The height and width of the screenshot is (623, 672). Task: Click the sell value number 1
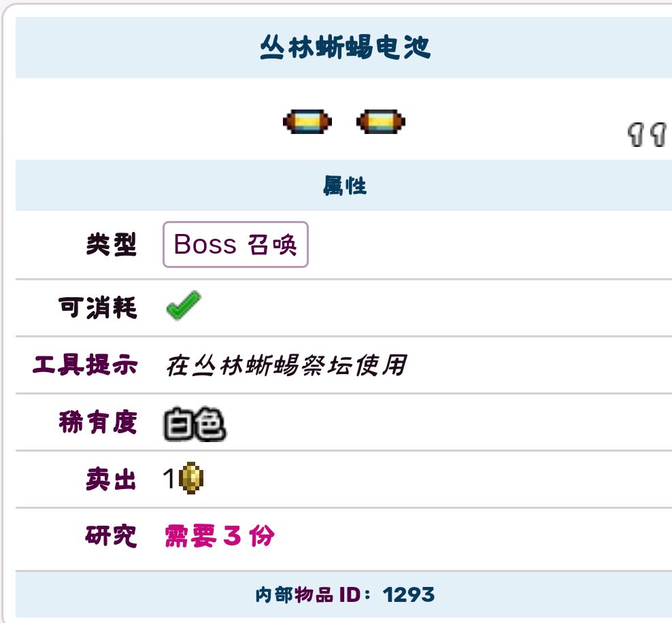[169, 480]
